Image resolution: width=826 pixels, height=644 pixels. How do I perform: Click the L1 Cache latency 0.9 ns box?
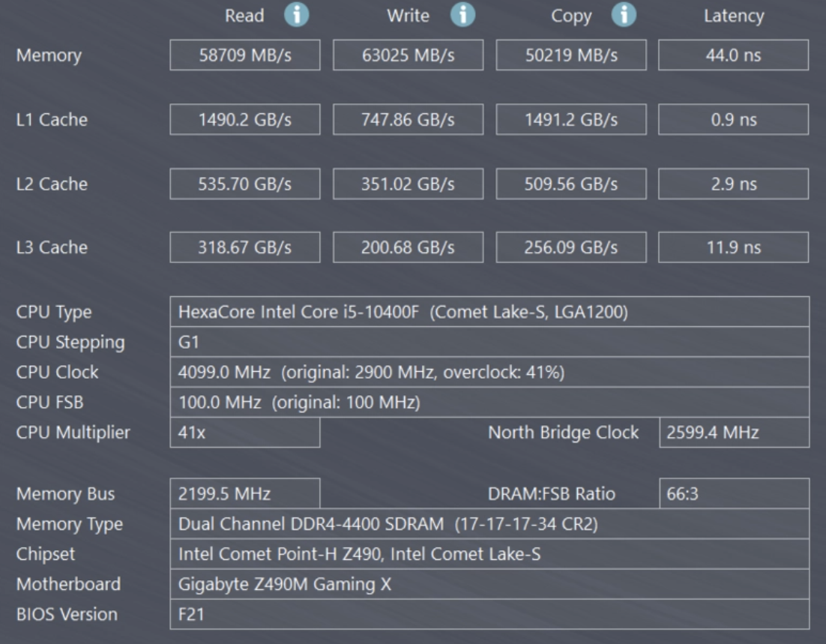click(733, 120)
